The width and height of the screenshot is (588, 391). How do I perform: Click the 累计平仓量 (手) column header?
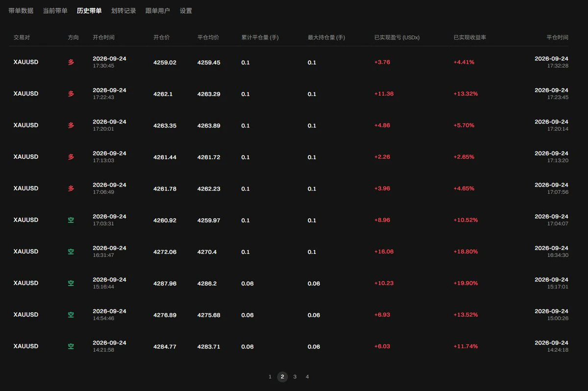(260, 38)
